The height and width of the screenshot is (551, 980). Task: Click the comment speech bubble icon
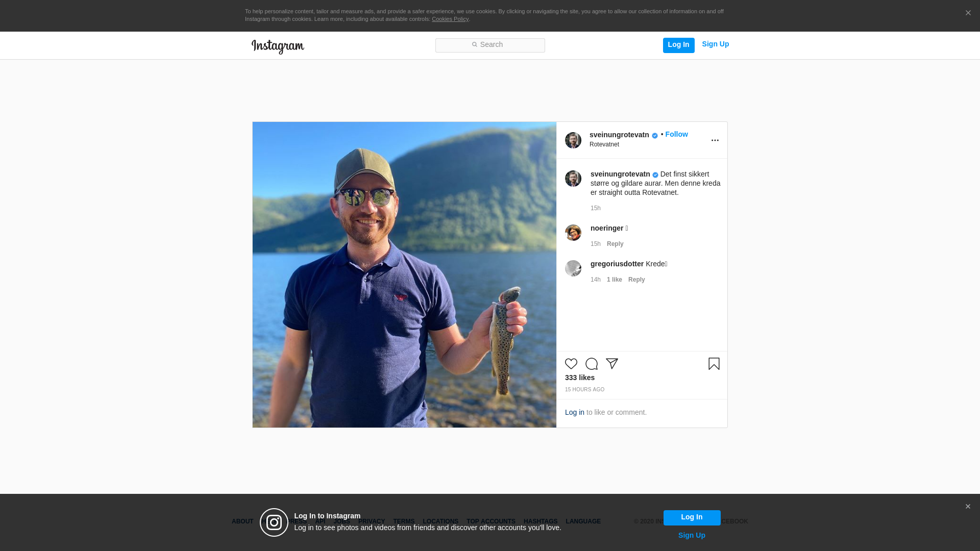[x=592, y=364]
